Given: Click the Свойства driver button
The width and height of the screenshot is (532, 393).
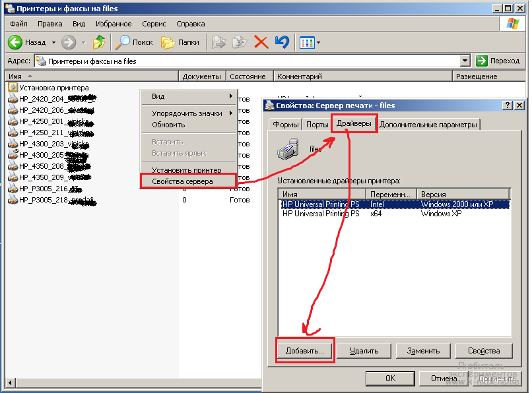Looking at the screenshot, I should 484,351.
